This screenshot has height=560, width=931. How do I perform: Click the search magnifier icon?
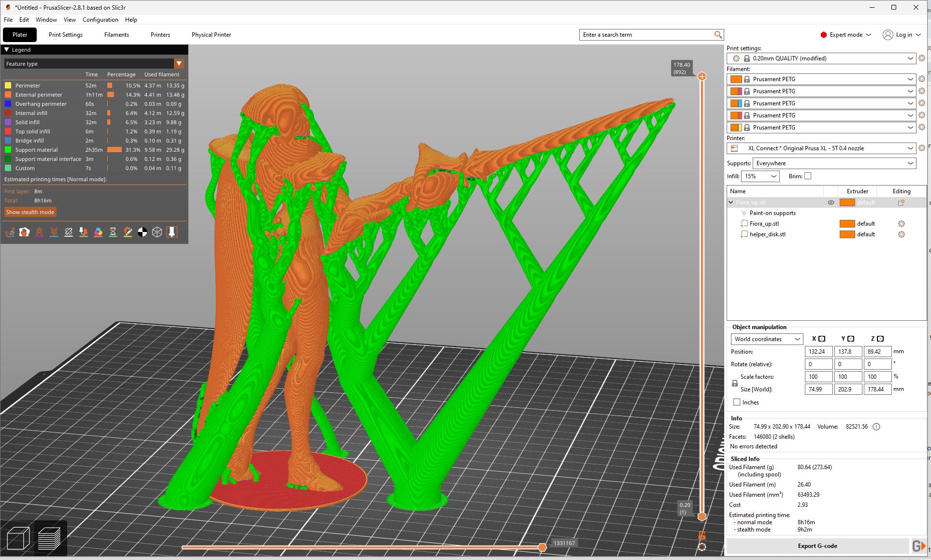point(718,35)
